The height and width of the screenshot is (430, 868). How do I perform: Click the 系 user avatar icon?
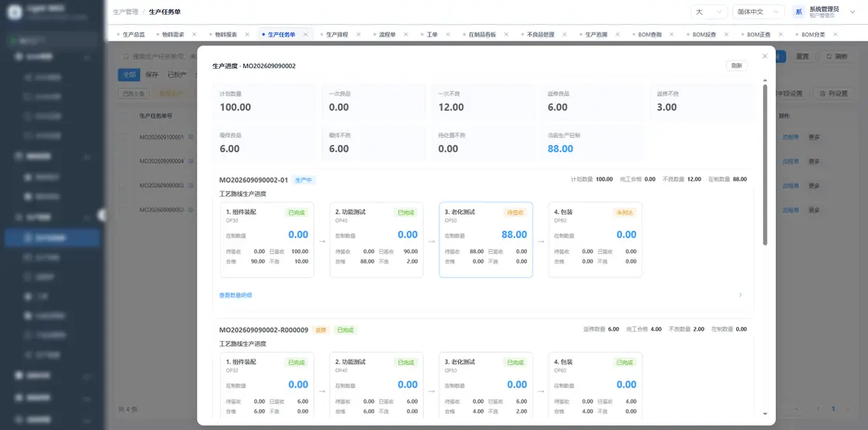click(799, 12)
